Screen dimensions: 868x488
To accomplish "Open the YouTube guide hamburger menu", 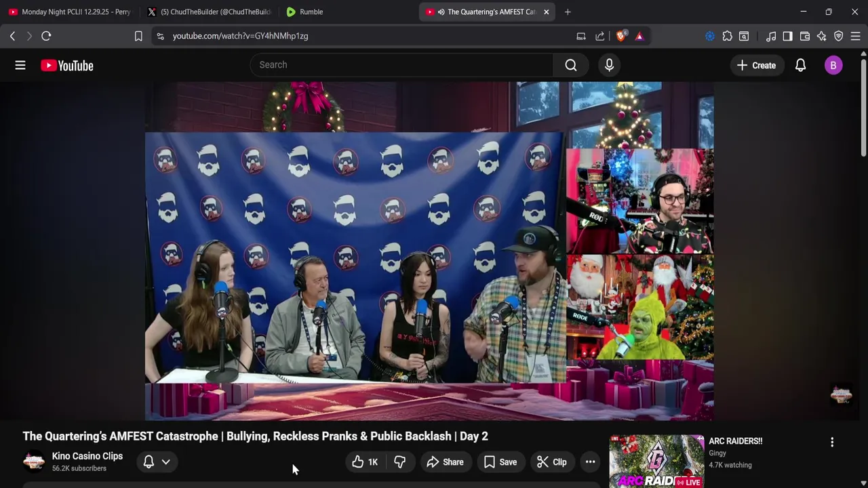I will pyautogui.click(x=20, y=65).
